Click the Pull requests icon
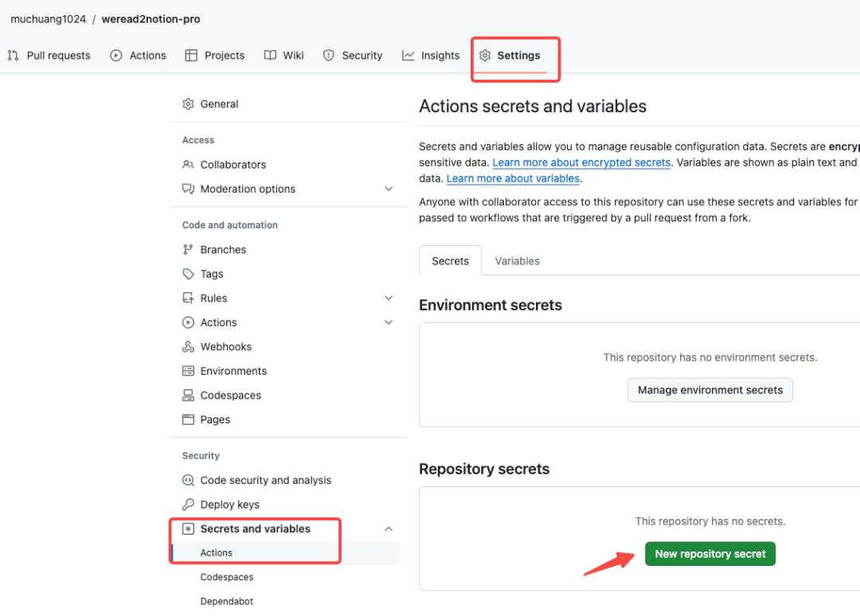 tap(14, 56)
